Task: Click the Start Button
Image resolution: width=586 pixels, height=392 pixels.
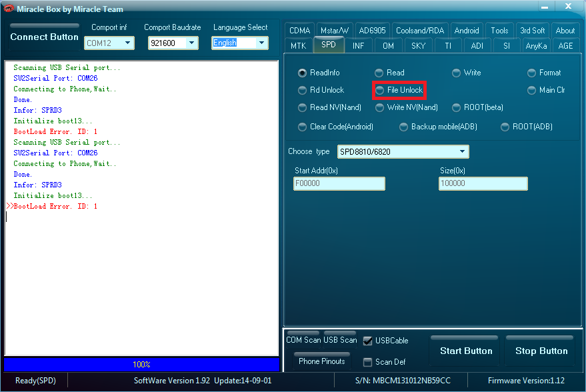Action: coord(465,351)
